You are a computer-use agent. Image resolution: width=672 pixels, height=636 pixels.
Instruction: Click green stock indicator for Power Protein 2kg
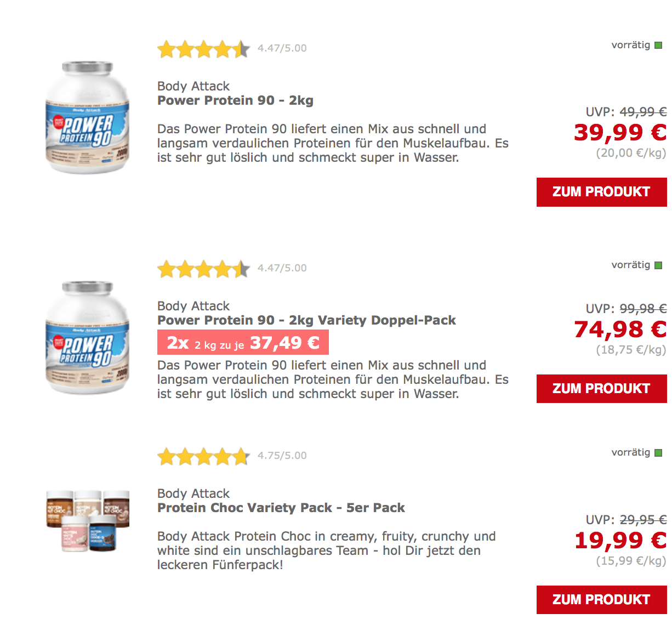coord(658,46)
